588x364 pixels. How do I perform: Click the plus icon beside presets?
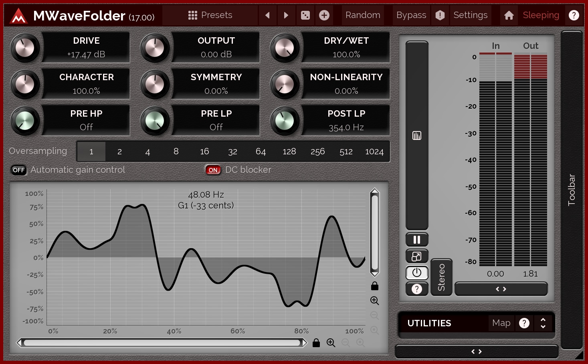(x=324, y=15)
